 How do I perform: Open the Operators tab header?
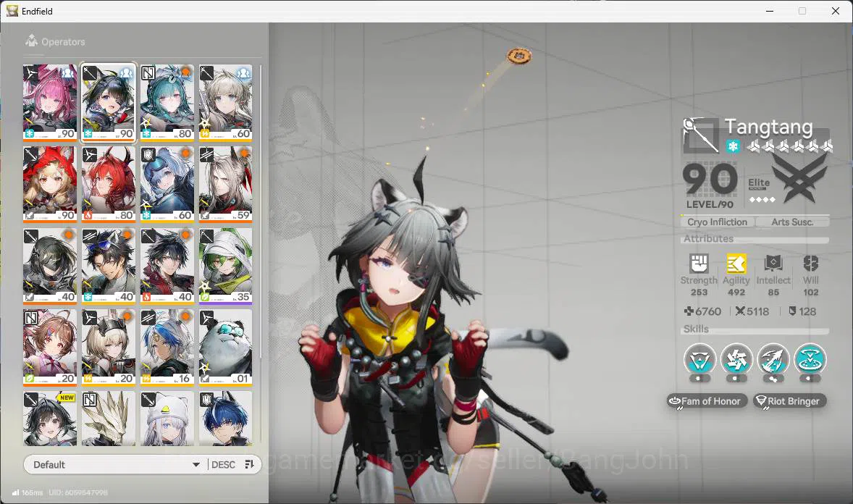[55, 41]
